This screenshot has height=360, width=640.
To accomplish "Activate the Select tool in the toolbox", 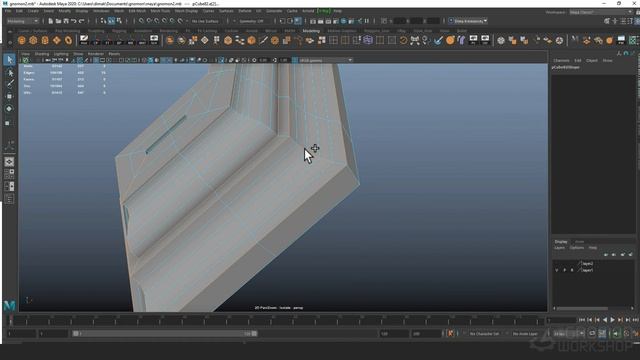I will click(x=10, y=60).
